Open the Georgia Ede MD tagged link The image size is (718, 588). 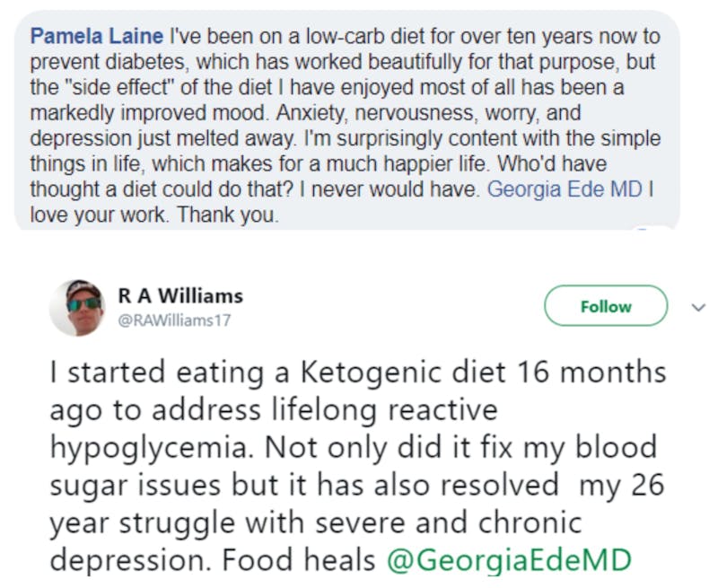click(564, 190)
